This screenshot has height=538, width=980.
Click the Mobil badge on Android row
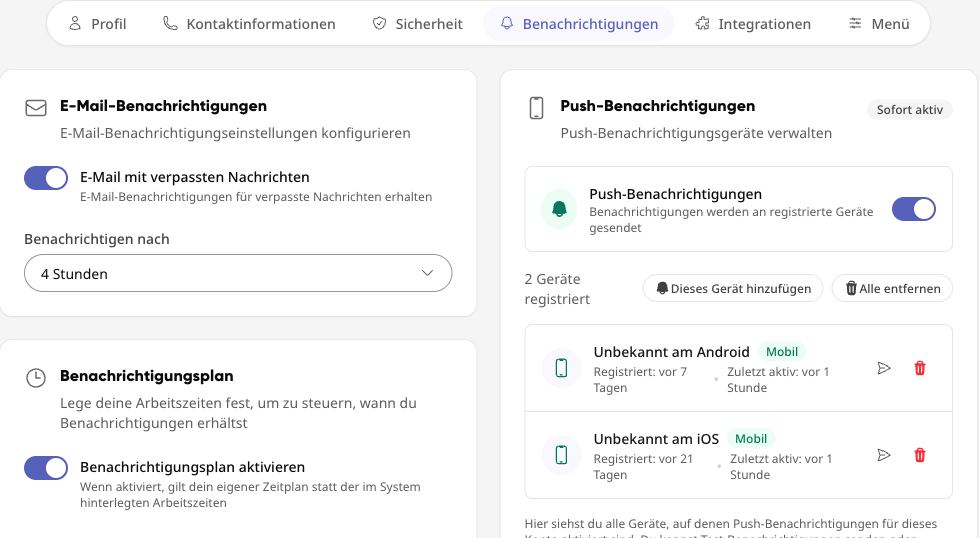tap(782, 352)
